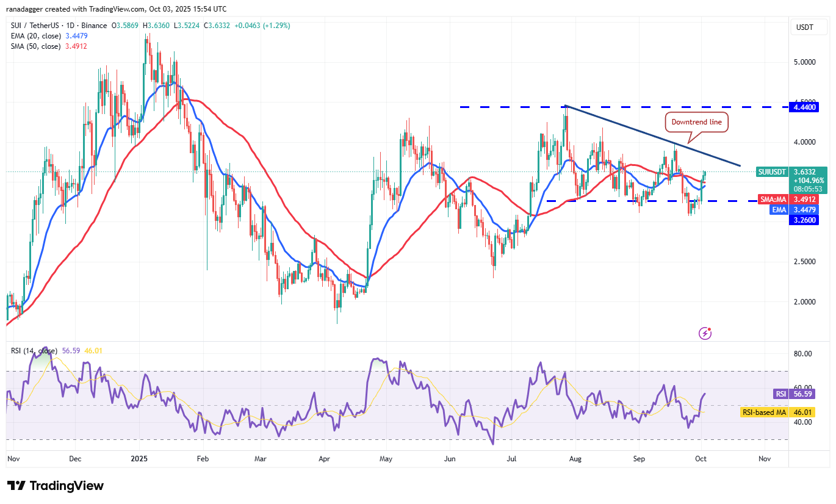
Task: Toggle SMA (50, close) indicator visibility
Action: click(x=37, y=46)
